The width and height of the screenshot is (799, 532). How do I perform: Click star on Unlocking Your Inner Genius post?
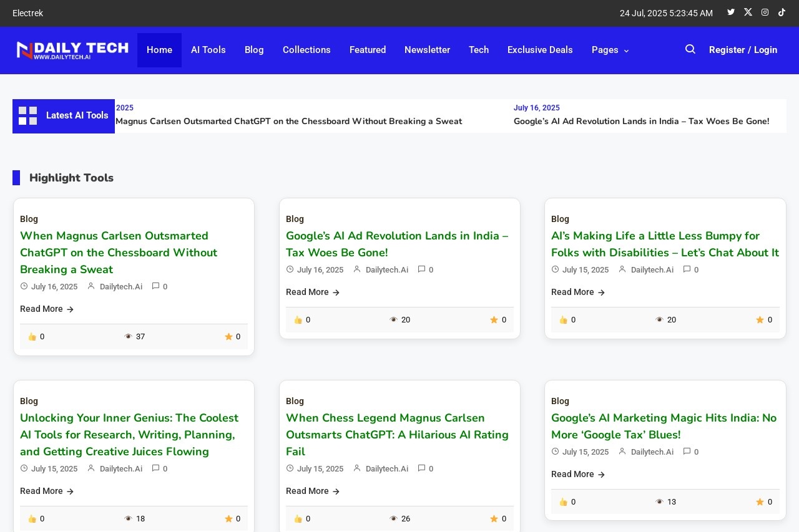point(228,519)
